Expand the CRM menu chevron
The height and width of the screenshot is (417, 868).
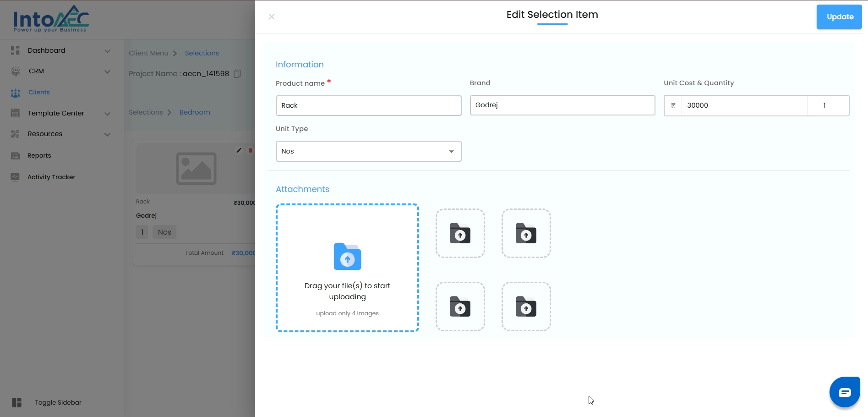(107, 71)
